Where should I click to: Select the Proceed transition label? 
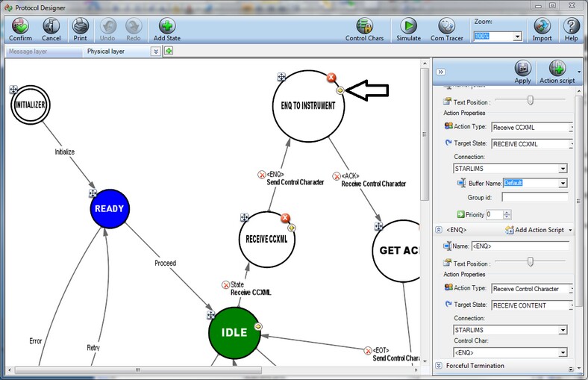pos(166,263)
